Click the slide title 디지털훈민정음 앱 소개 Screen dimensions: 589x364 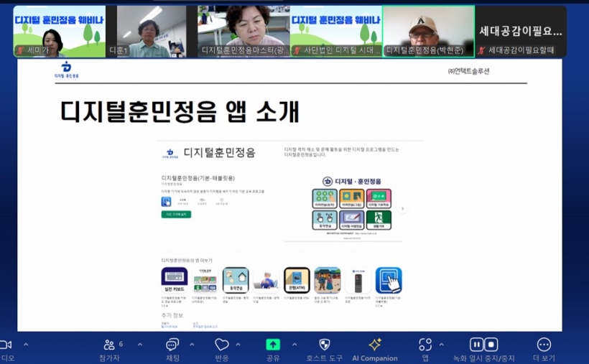180,112
